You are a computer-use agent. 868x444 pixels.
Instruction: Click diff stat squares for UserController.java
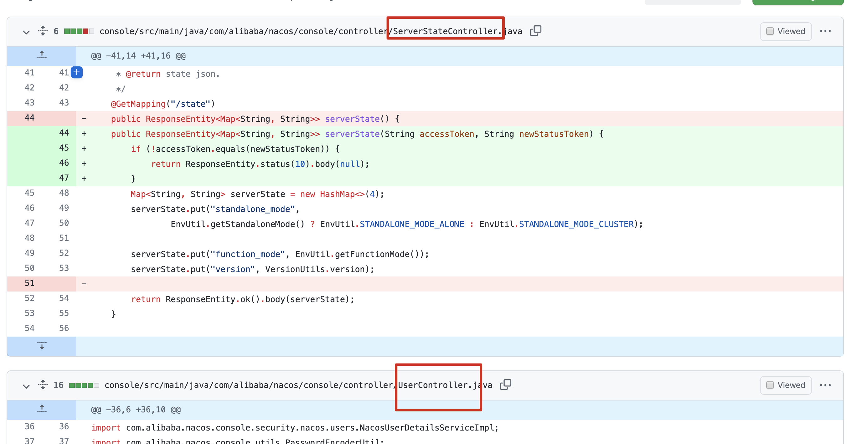[83, 385]
